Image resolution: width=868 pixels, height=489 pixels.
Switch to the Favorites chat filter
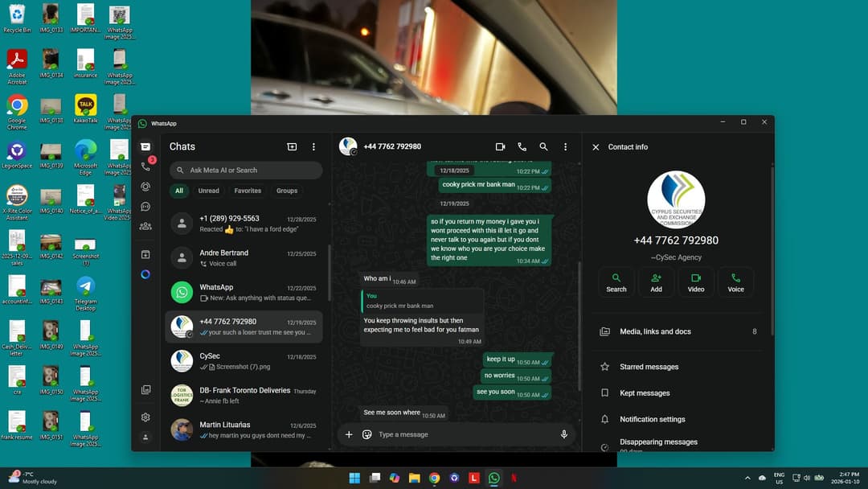point(248,191)
